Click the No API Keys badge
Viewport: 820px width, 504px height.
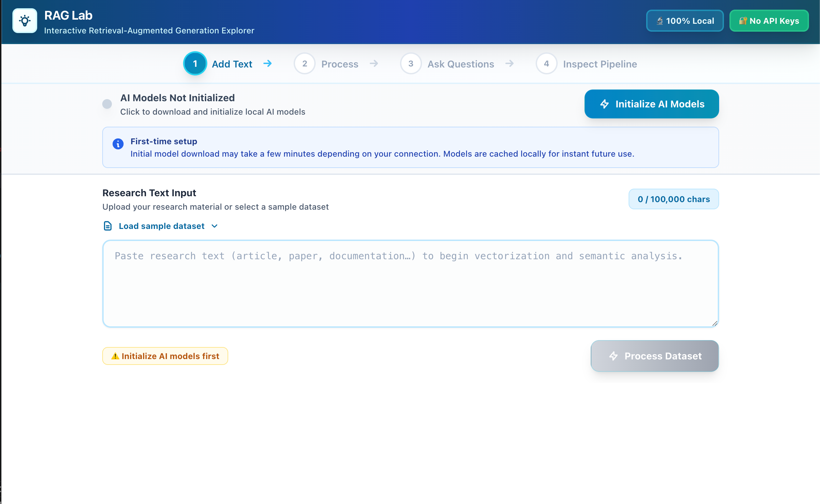click(x=769, y=21)
